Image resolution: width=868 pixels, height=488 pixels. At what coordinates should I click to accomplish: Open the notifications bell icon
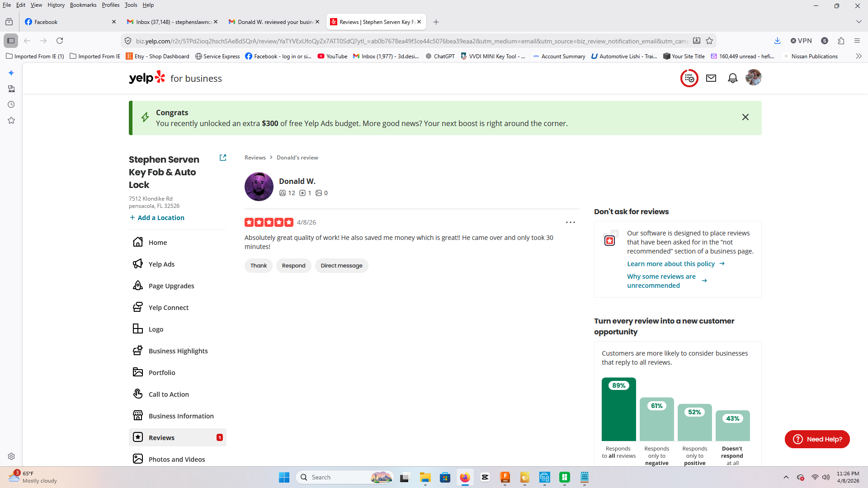click(732, 78)
